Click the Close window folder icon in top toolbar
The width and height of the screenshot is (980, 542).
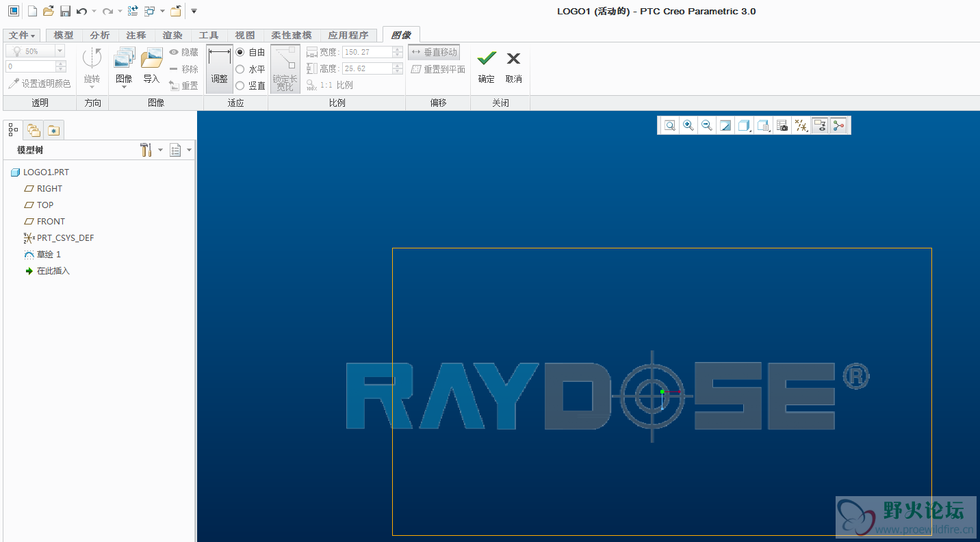(x=176, y=11)
